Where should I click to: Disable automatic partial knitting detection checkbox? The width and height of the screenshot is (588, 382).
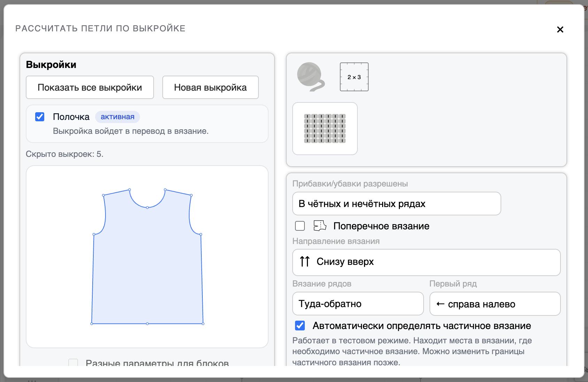point(300,326)
